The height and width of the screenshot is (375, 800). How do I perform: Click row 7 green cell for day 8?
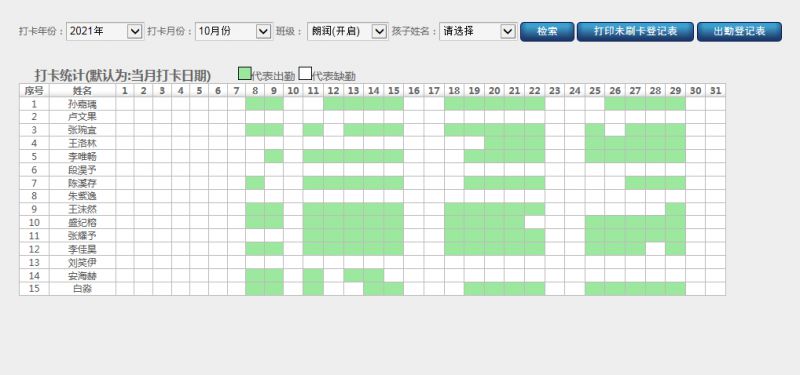tap(255, 183)
